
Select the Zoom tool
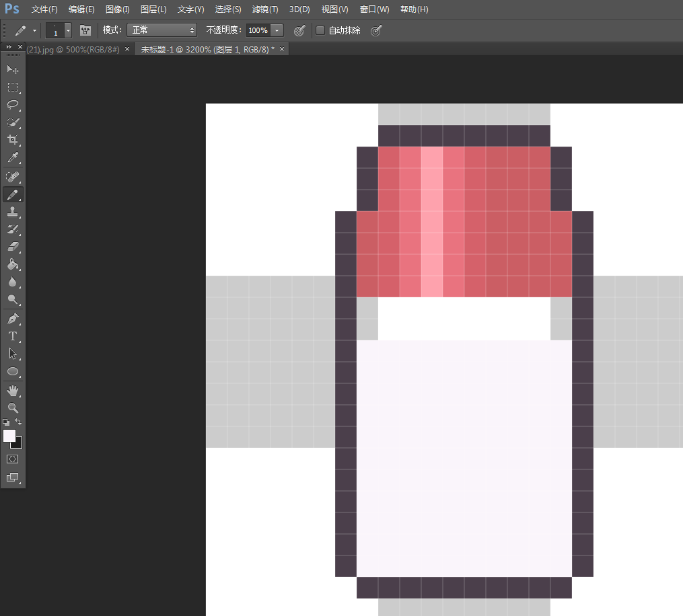tap(13, 408)
